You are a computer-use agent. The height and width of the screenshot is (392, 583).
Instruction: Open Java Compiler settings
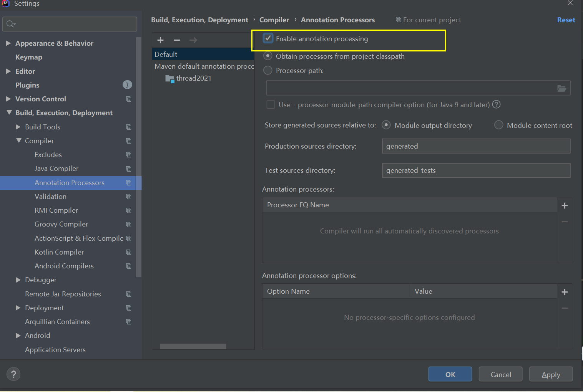56,169
